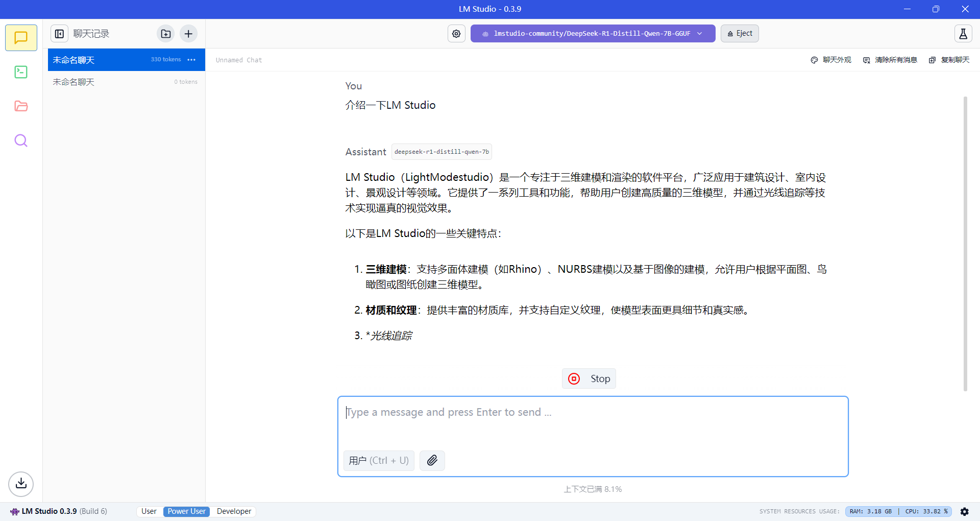The width and height of the screenshot is (980, 521).
Task: Open My Models folder icon
Action: pos(21,106)
